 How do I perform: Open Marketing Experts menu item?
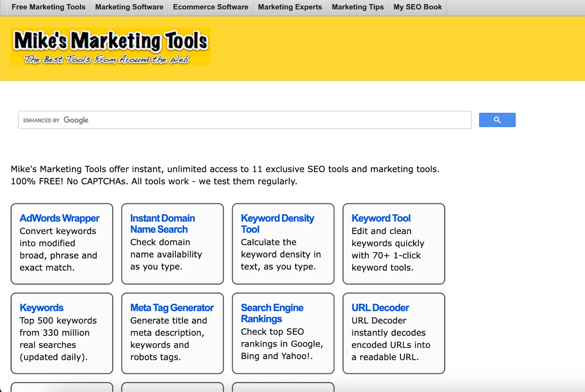coord(290,7)
